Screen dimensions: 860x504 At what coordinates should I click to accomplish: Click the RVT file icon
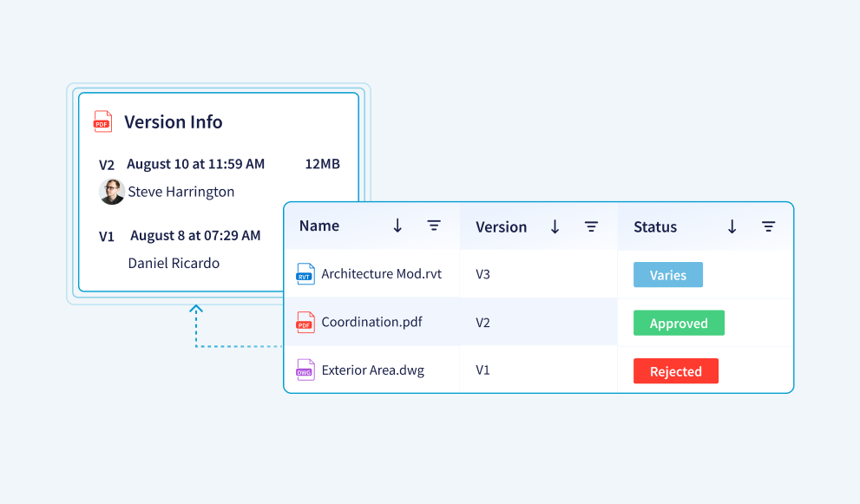305,274
